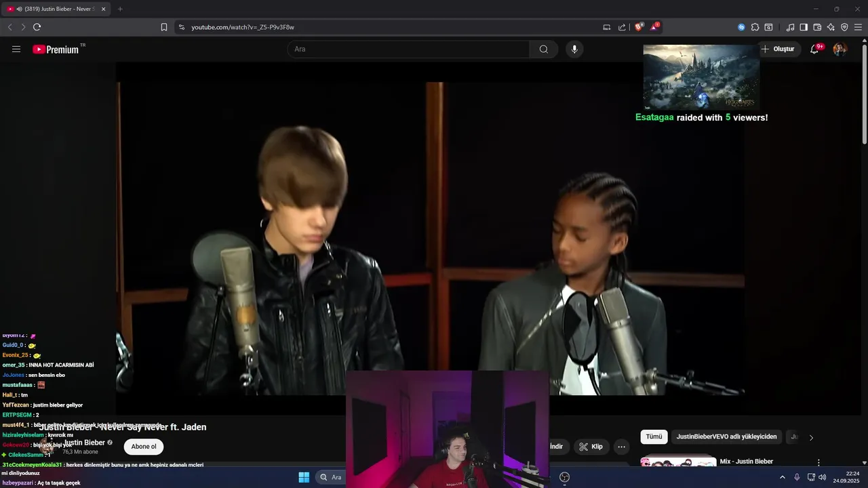The width and height of the screenshot is (868, 488).
Task: Open Brave Rewards triangle icon
Action: tap(654, 27)
